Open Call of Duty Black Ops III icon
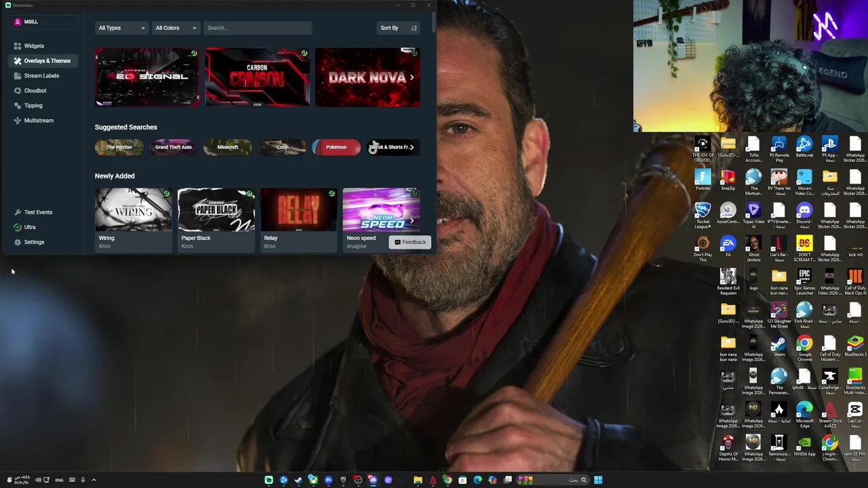The image size is (868, 488). tap(855, 283)
